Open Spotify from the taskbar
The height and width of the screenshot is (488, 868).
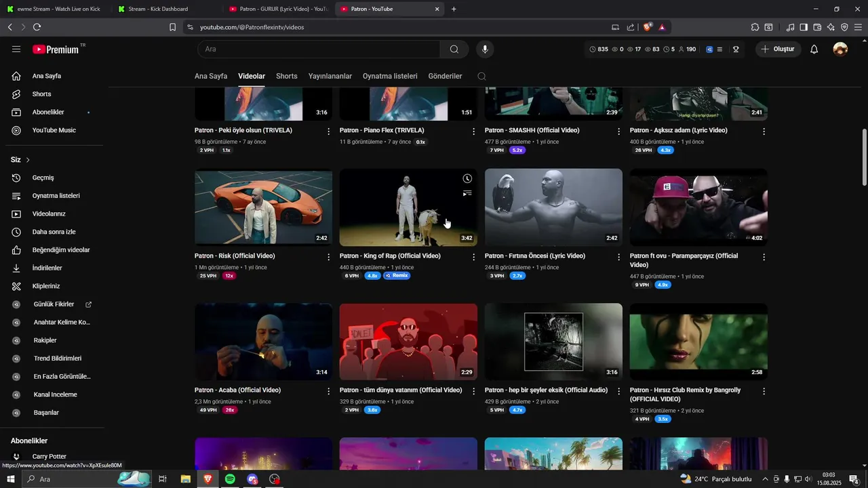pos(230,479)
